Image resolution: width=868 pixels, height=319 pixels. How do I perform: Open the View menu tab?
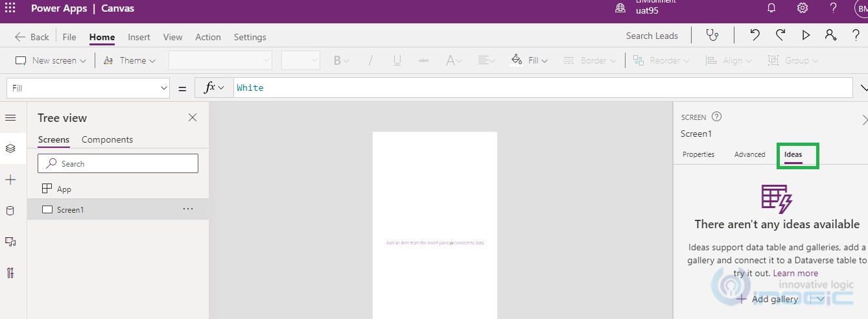click(172, 37)
